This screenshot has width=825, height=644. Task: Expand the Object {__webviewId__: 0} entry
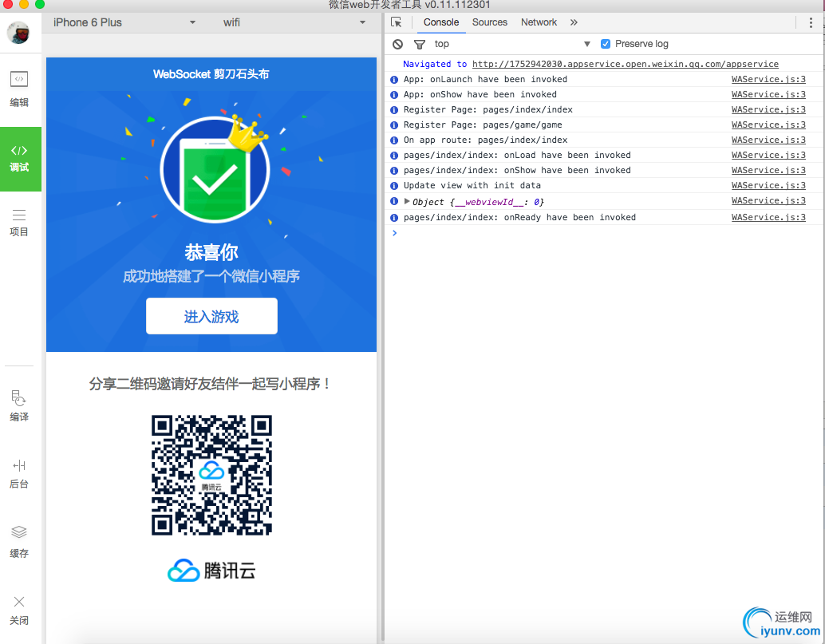(407, 201)
